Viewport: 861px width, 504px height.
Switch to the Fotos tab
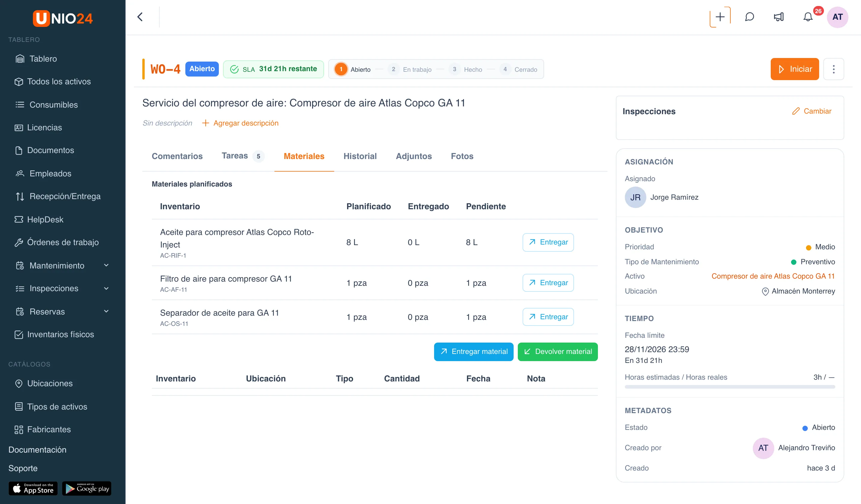coord(462,156)
